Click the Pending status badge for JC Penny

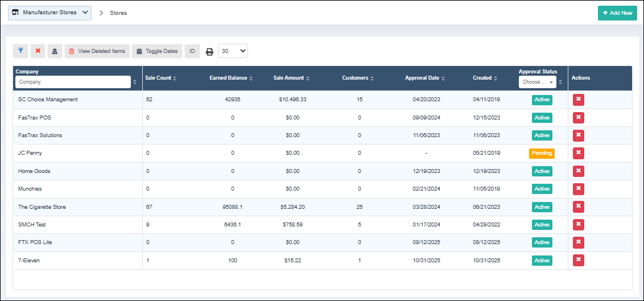tap(542, 153)
